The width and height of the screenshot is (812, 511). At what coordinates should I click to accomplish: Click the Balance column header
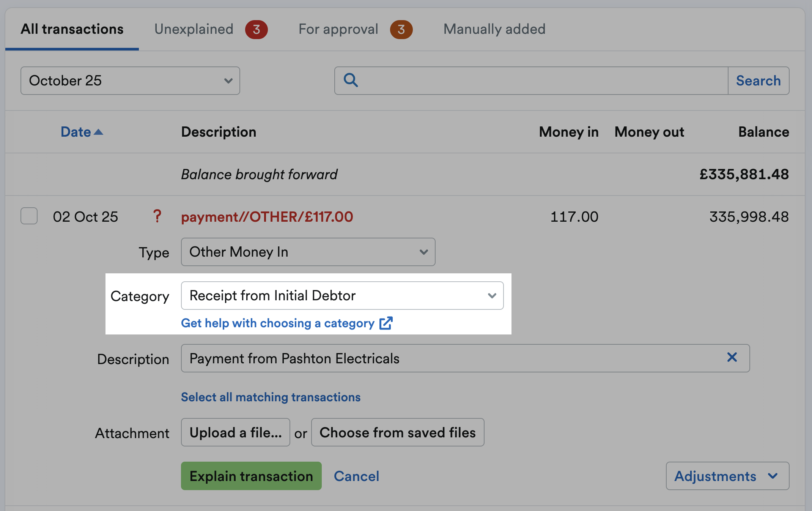pyautogui.click(x=764, y=132)
